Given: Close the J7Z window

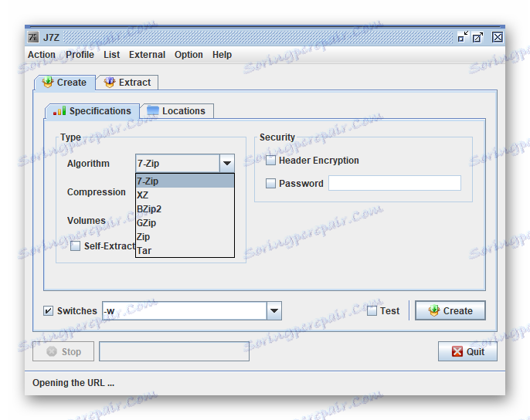Looking at the screenshot, I should 498,37.
